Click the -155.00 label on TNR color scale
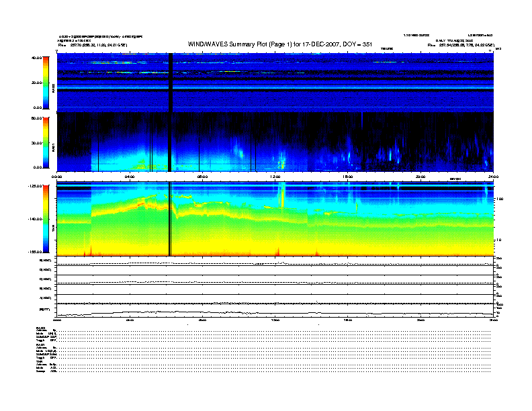532x411 pixels. pyautogui.click(x=35, y=252)
